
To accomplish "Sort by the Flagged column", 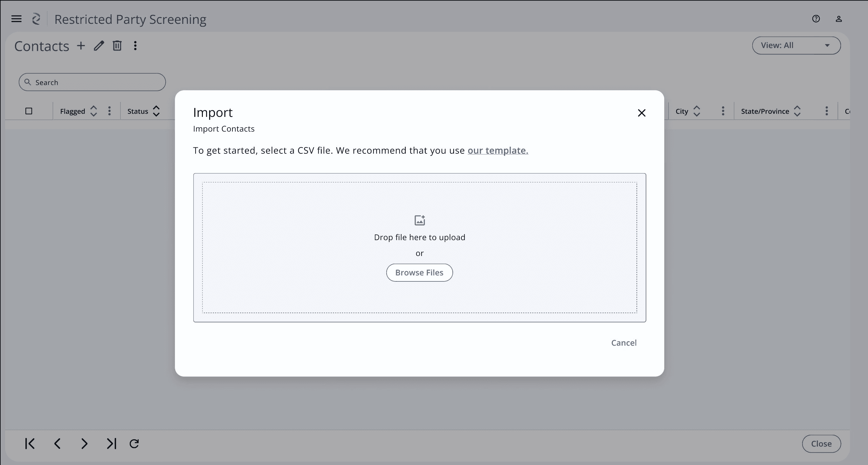I will pos(94,111).
